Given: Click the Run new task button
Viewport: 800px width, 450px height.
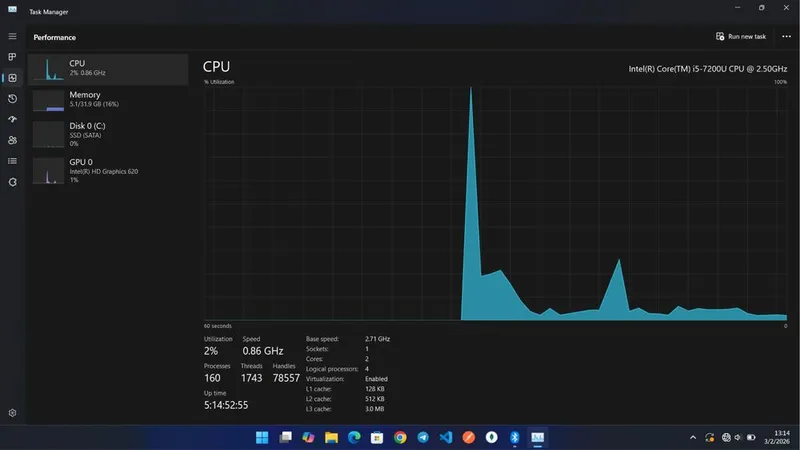Looking at the screenshot, I should coord(741,36).
